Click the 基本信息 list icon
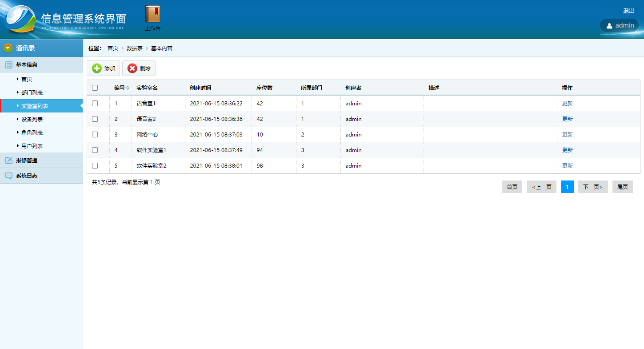Viewport: 644px width, 349px height. [x=8, y=65]
